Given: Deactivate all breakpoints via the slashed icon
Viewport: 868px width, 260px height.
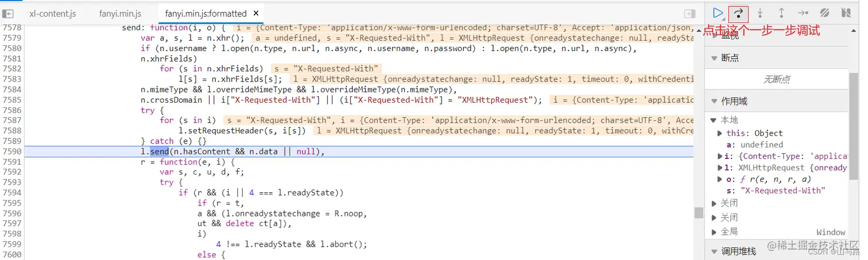Looking at the screenshot, I should coord(824,13).
